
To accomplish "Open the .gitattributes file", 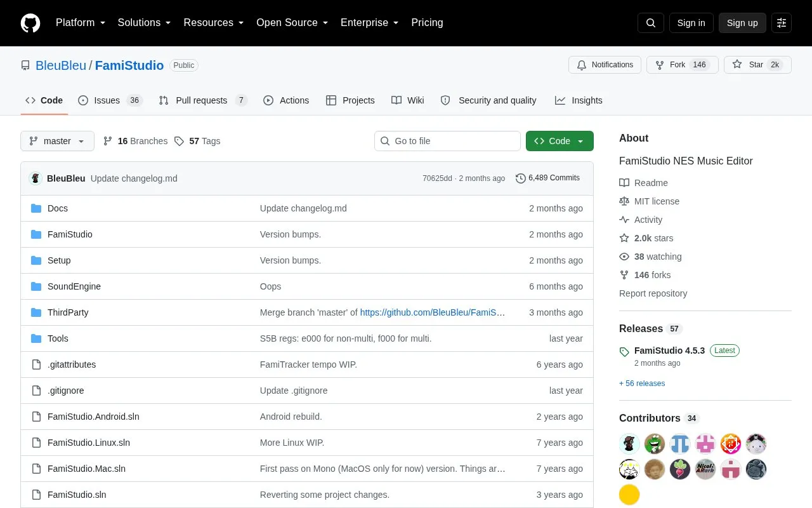I will [x=72, y=364].
